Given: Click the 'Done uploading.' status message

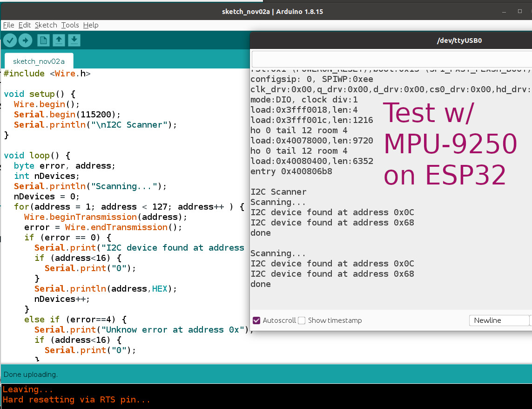Looking at the screenshot, I should click(31, 375).
